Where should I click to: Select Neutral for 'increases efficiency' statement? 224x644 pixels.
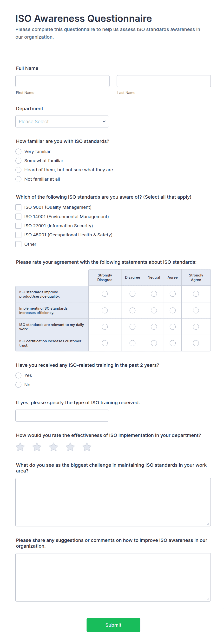click(x=154, y=310)
